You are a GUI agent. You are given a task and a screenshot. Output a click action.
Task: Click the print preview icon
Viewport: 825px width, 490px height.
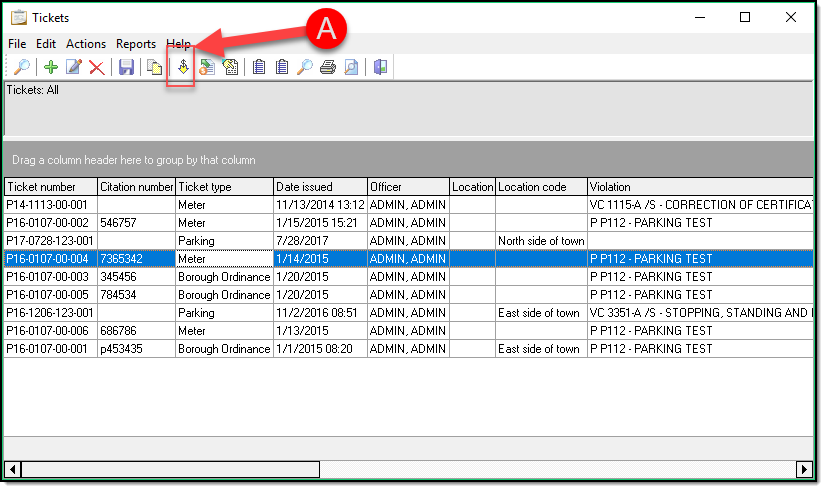pyautogui.click(x=351, y=68)
